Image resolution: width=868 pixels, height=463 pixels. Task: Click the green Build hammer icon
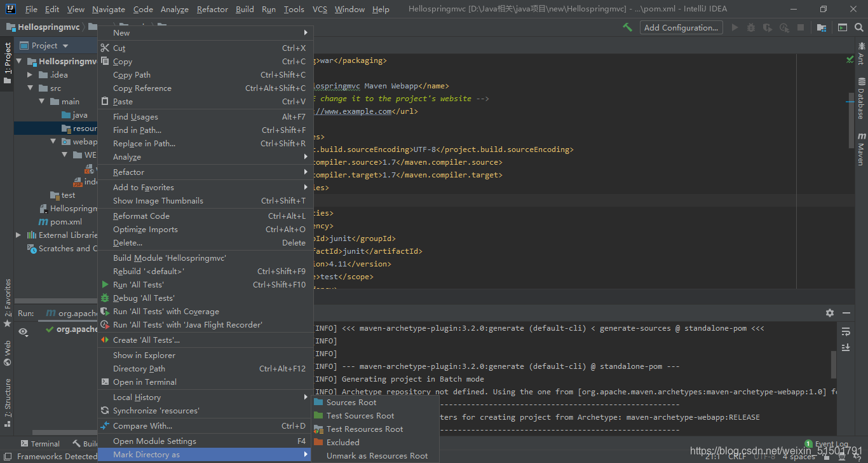click(x=627, y=27)
